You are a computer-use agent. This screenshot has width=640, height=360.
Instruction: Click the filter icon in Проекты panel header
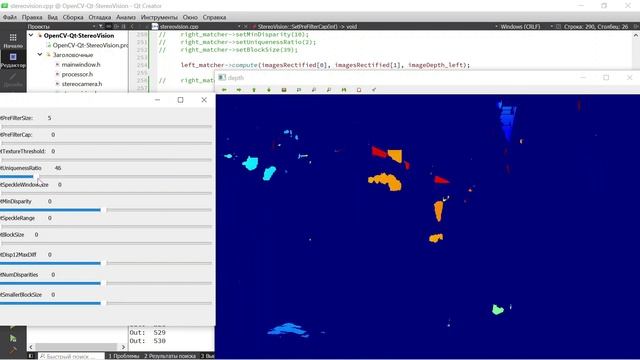pyautogui.click(x=101, y=27)
